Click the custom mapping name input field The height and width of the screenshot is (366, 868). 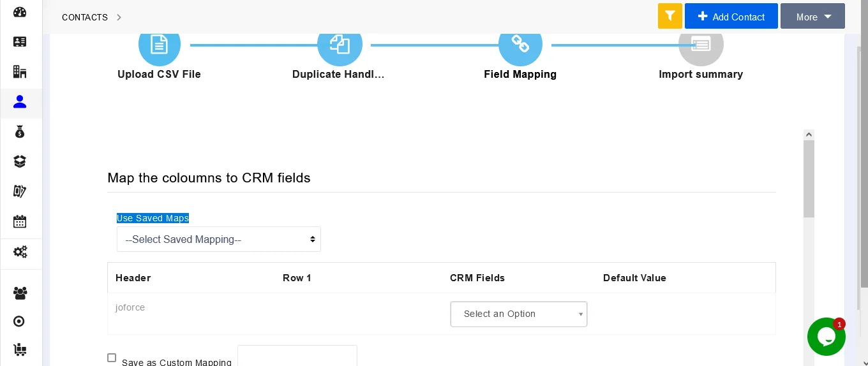click(x=297, y=357)
